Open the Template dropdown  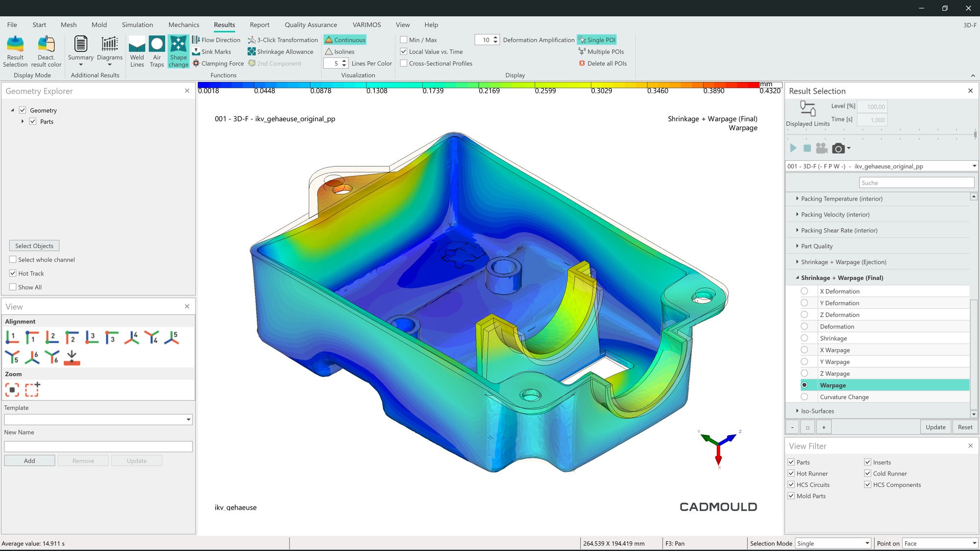click(188, 420)
